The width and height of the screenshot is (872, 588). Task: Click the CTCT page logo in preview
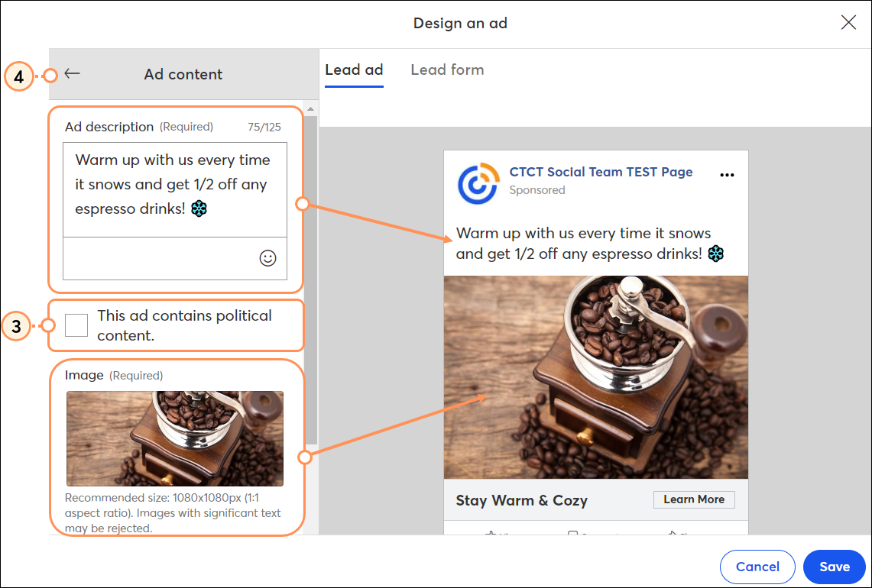(478, 183)
